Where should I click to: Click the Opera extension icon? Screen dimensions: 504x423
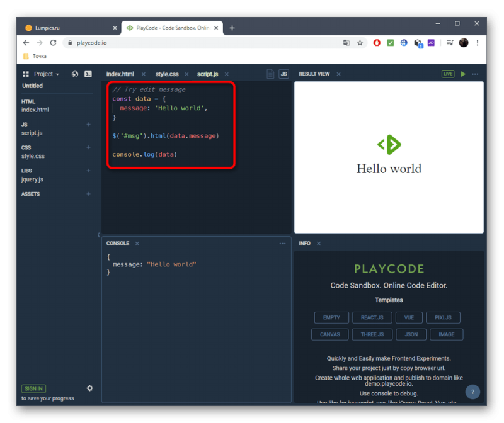click(x=377, y=43)
